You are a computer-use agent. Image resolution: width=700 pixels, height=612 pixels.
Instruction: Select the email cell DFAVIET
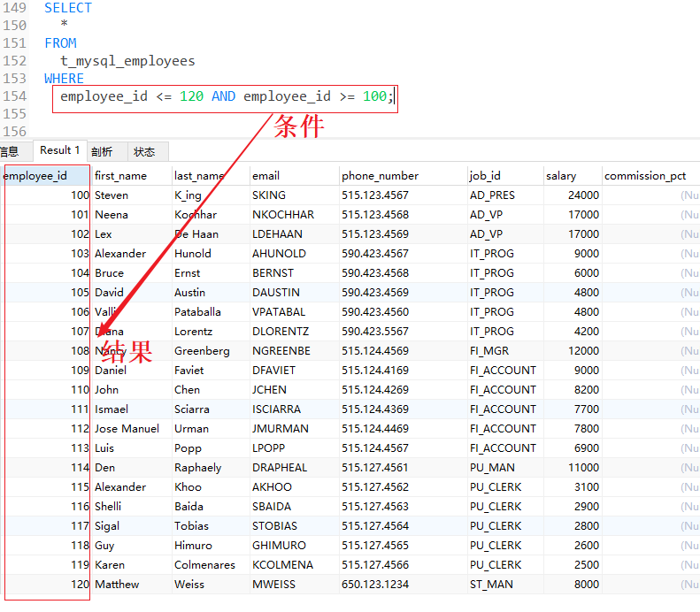[294, 371]
